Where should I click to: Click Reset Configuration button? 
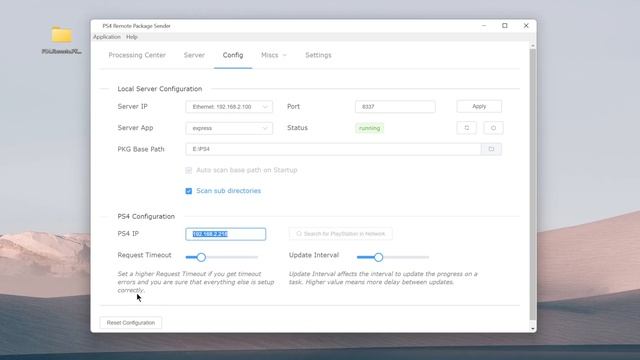131,323
